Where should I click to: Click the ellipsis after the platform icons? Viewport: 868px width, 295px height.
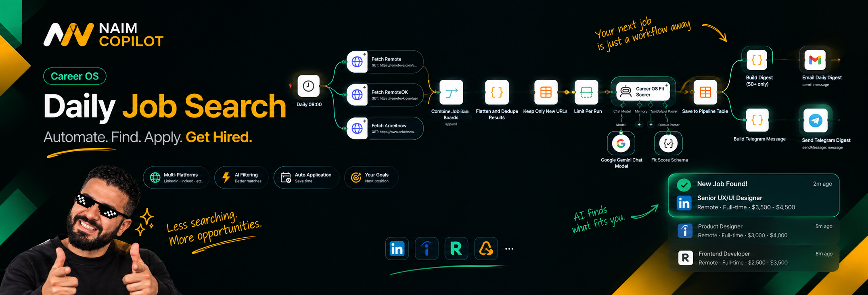[x=509, y=249]
